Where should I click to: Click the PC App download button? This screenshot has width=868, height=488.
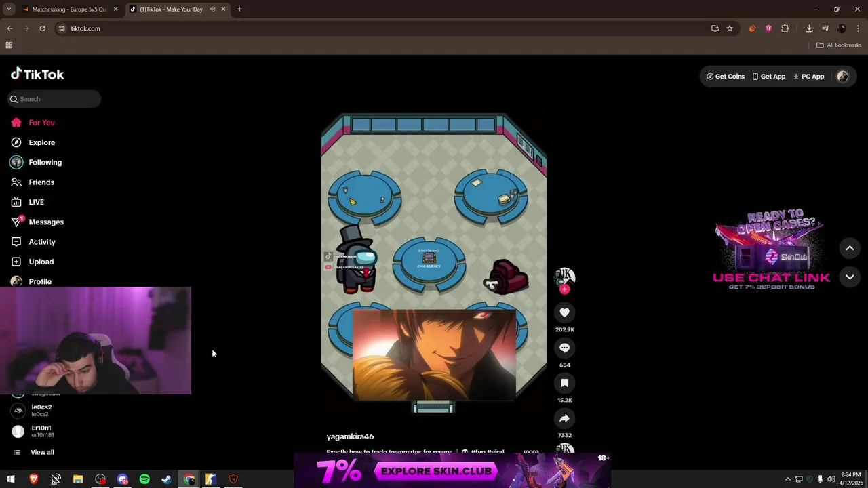point(808,77)
